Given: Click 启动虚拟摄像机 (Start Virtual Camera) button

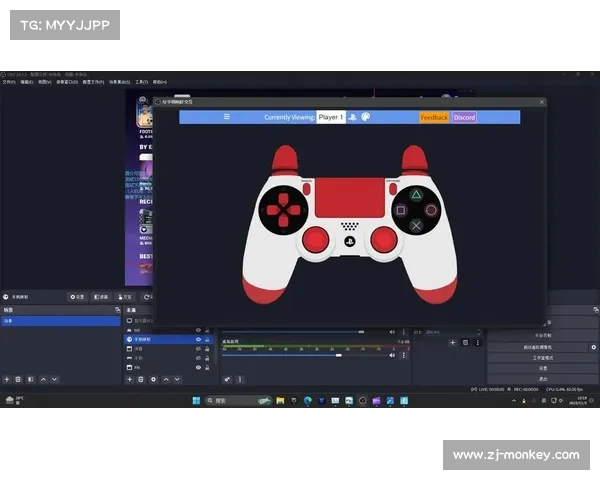Looking at the screenshot, I should pos(538,347).
